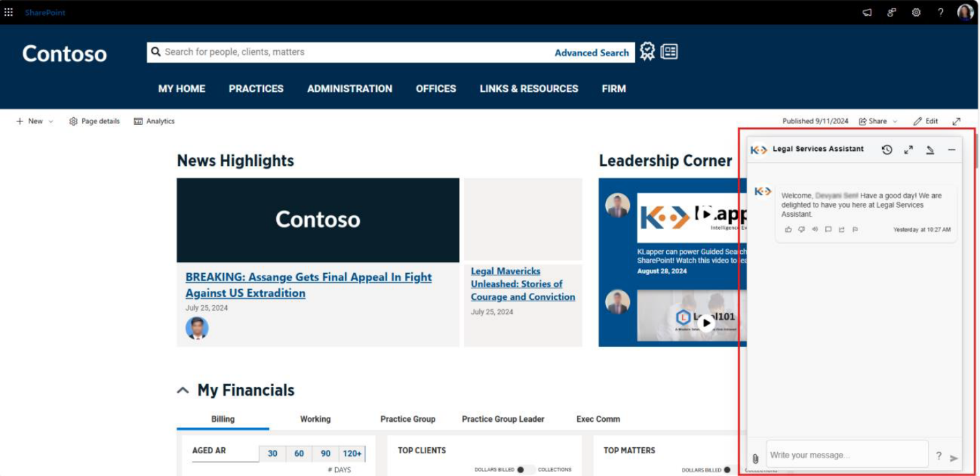Open Legal Mavericks Unleashed article
Screen dimensions: 980x476
(x=523, y=284)
